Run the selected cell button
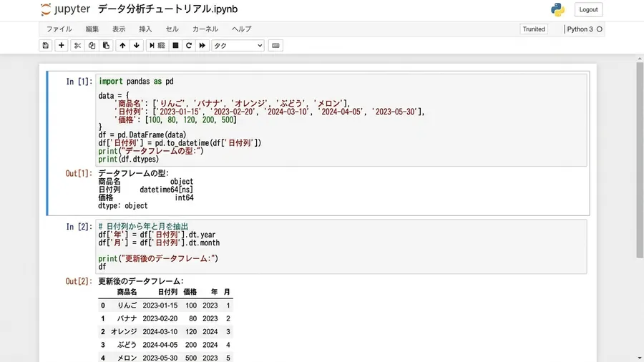The height and width of the screenshot is (362, 644). (157, 46)
